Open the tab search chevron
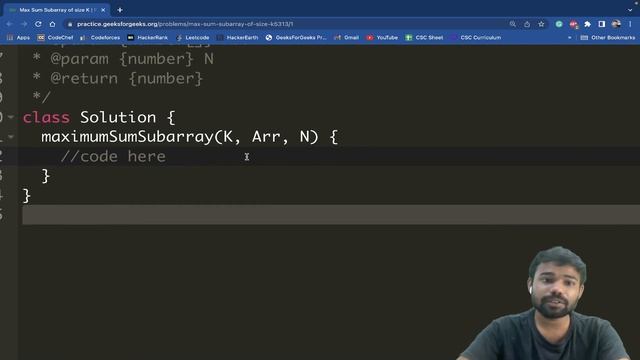Screen dimensions: 640x360 tap(630, 10)
